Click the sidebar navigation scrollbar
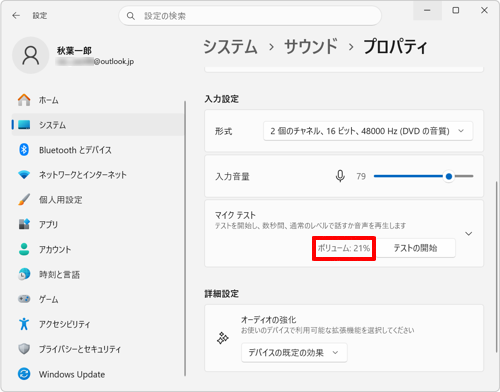Image resolution: width=500 pixels, height=392 pixels. [185, 238]
